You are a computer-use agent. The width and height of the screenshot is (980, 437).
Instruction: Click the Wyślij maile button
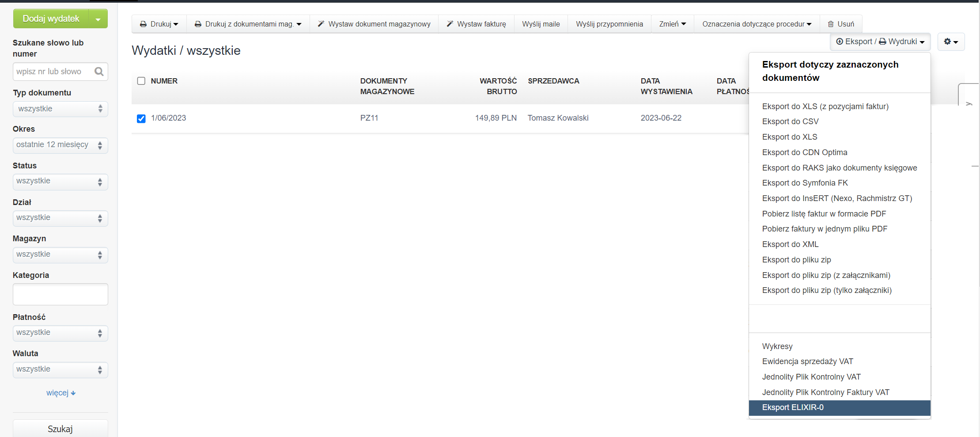[x=541, y=24]
